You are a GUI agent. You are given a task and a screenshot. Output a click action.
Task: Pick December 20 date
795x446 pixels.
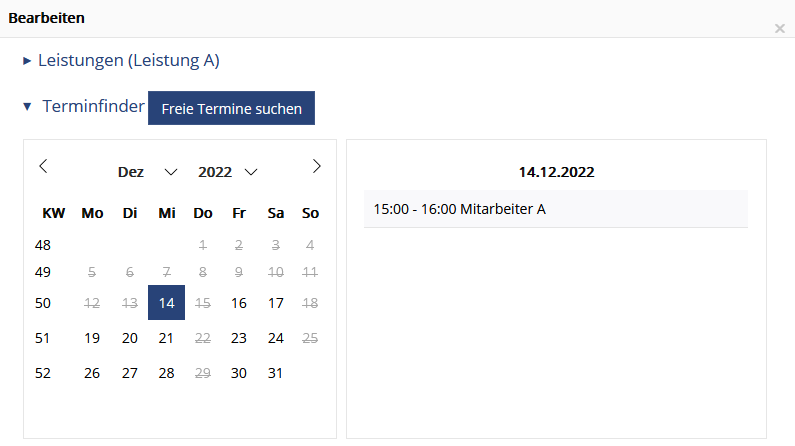[x=130, y=338]
